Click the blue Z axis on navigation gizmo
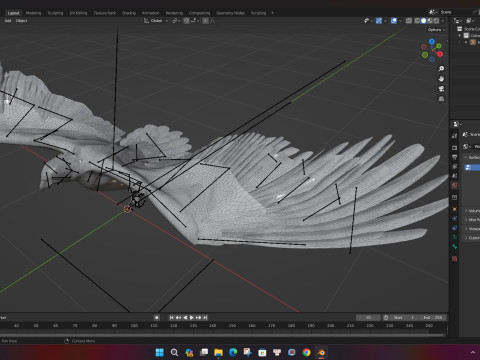 coord(432,42)
